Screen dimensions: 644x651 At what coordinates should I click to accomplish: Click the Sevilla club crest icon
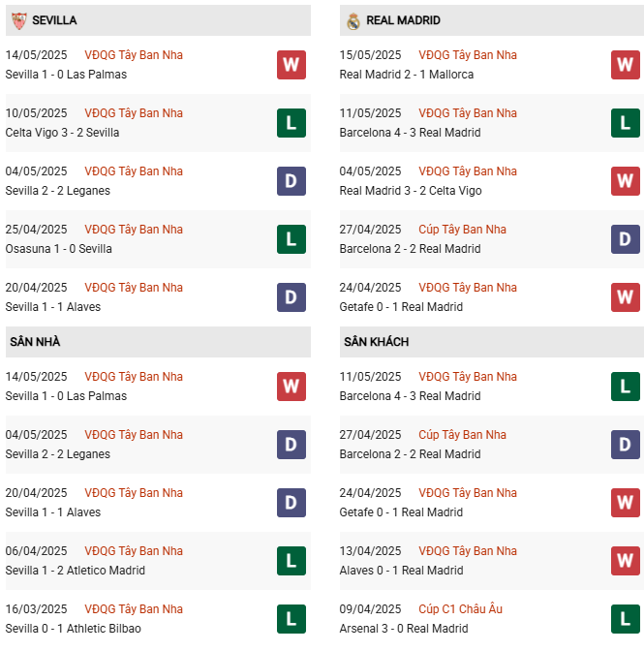pyautogui.click(x=19, y=20)
